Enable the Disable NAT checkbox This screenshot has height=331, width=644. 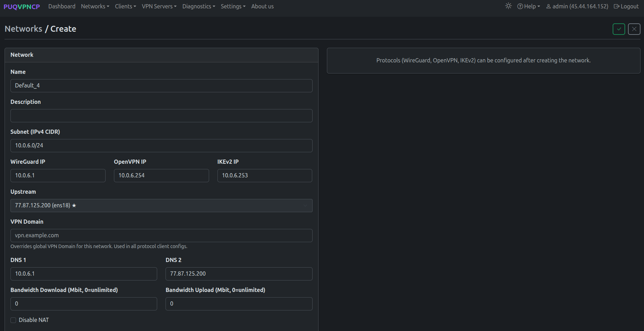click(x=13, y=320)
